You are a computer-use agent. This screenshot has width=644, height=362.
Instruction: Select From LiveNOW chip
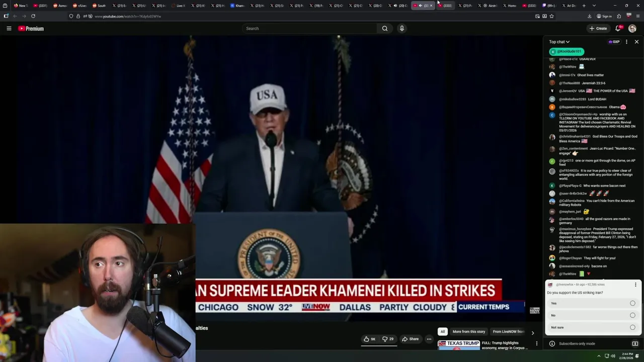(x=509, y=331)
